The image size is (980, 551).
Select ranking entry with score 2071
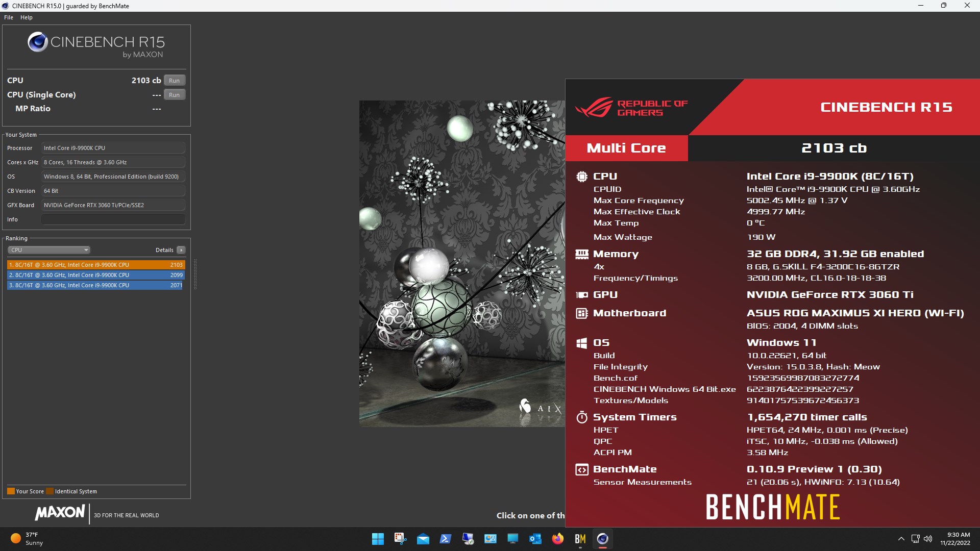click(96, 285)
